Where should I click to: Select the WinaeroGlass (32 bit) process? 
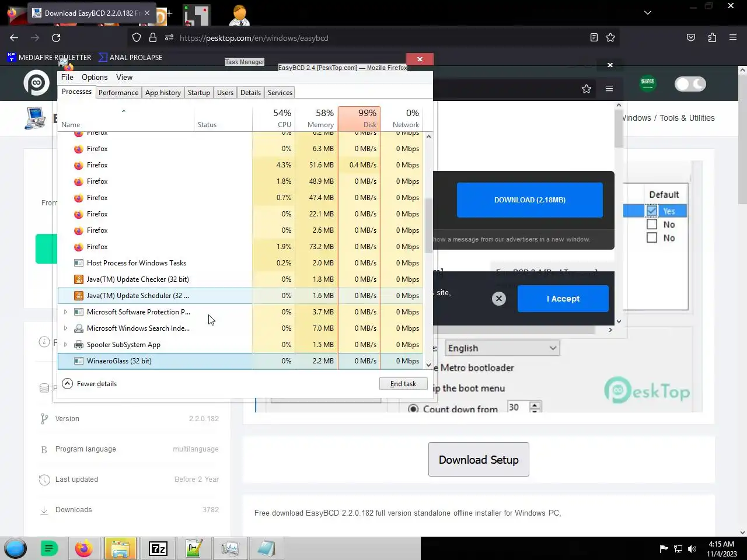point(240,361)
